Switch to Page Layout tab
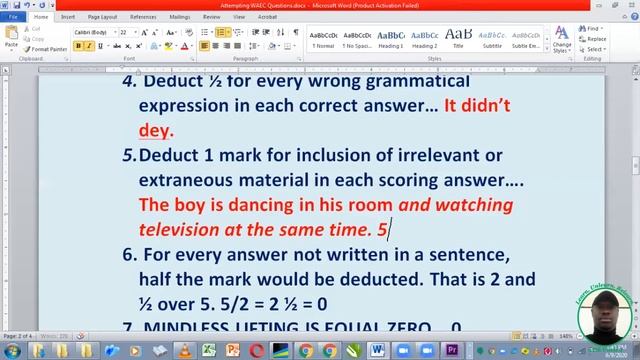 point(102,17)
